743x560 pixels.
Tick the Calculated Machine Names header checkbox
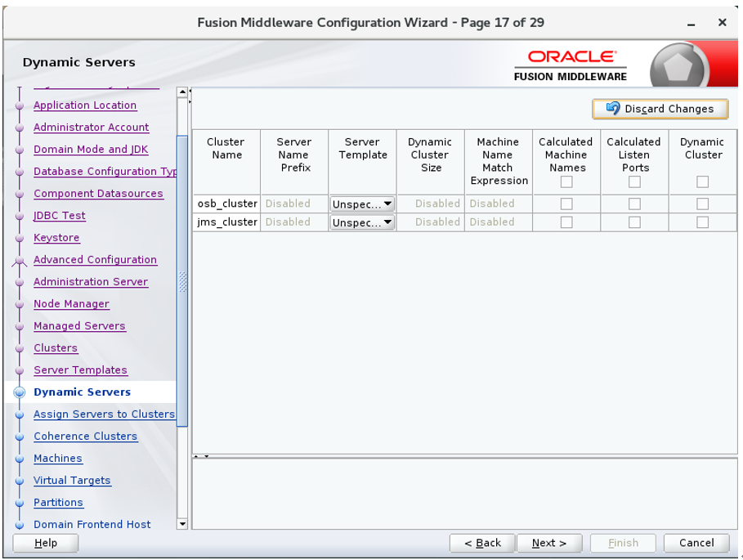point(566,182)
